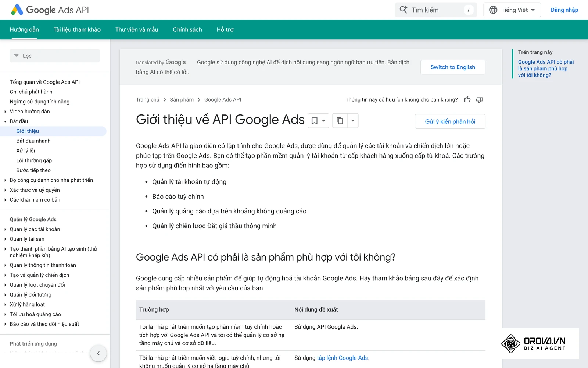Go to the Chính sách tab
The height and width of the screenshot is (368, 588).
click(x=187, y=29)
